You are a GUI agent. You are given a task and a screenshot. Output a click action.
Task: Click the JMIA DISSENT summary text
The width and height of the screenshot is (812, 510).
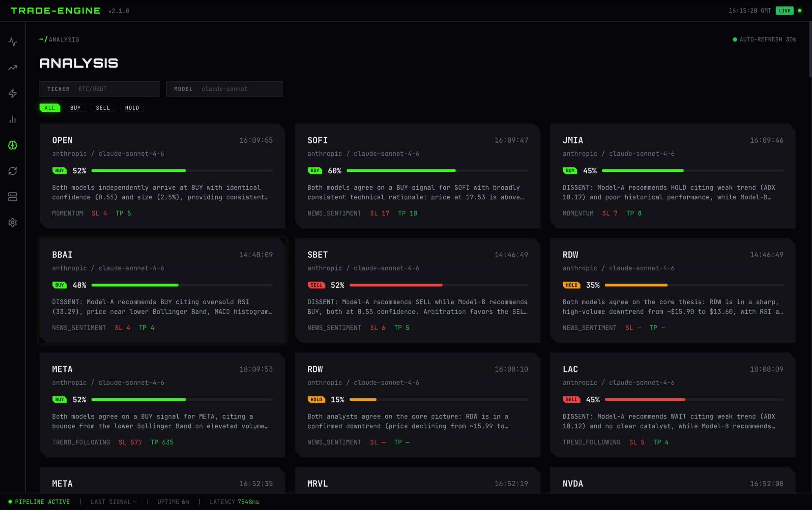(669, 193)
